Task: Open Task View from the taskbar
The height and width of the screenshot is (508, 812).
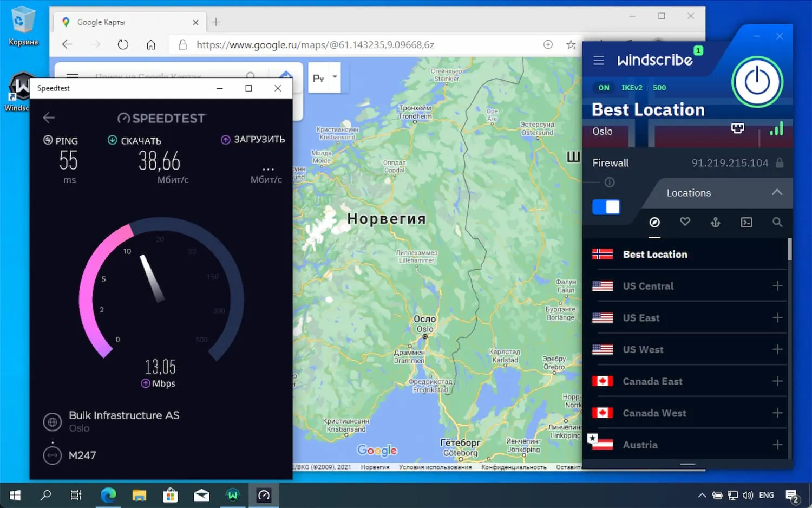Action: tap(76, 495)
